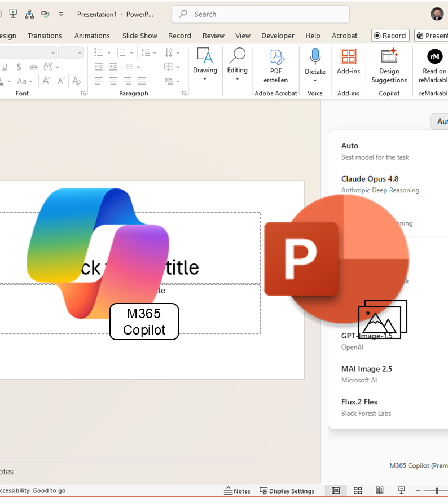This screenshot has height=497, width=448.
Task: Start Slide Show from status bar
Action: click(401, 491)
